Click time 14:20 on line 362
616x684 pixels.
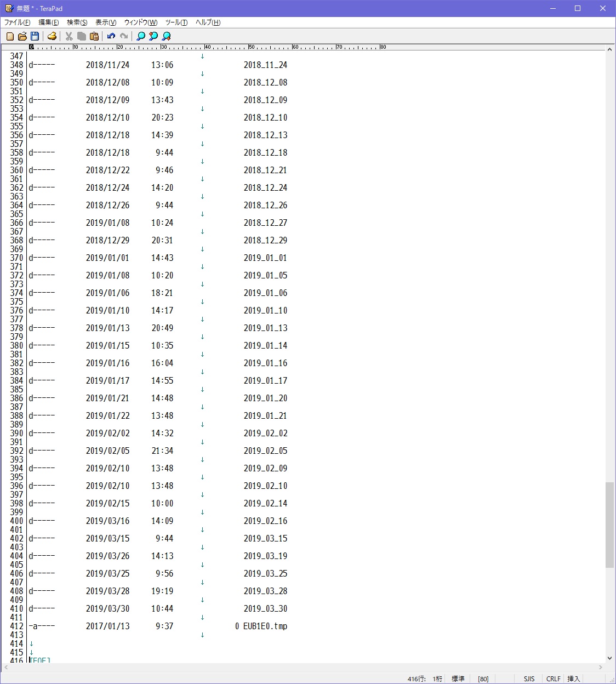[x=162, y=187]
